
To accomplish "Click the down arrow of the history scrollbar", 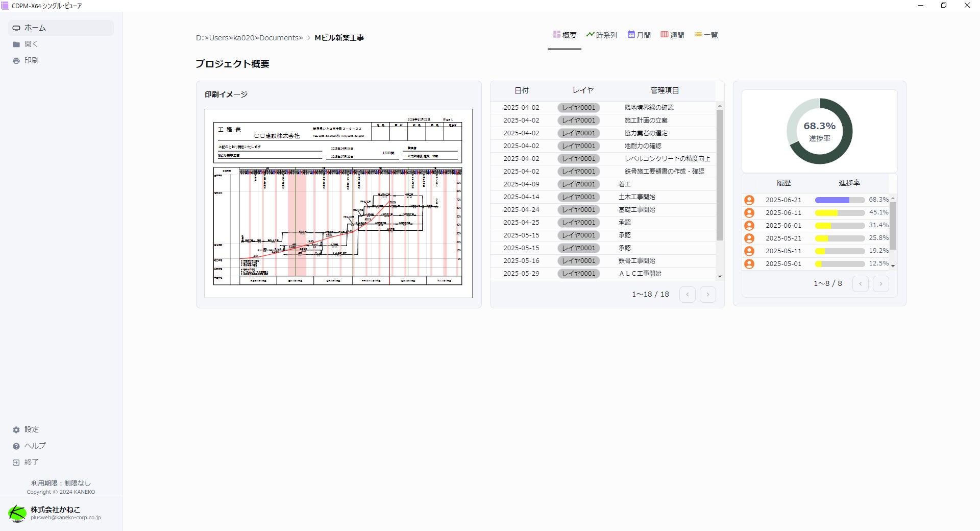I will coord(893,266).
